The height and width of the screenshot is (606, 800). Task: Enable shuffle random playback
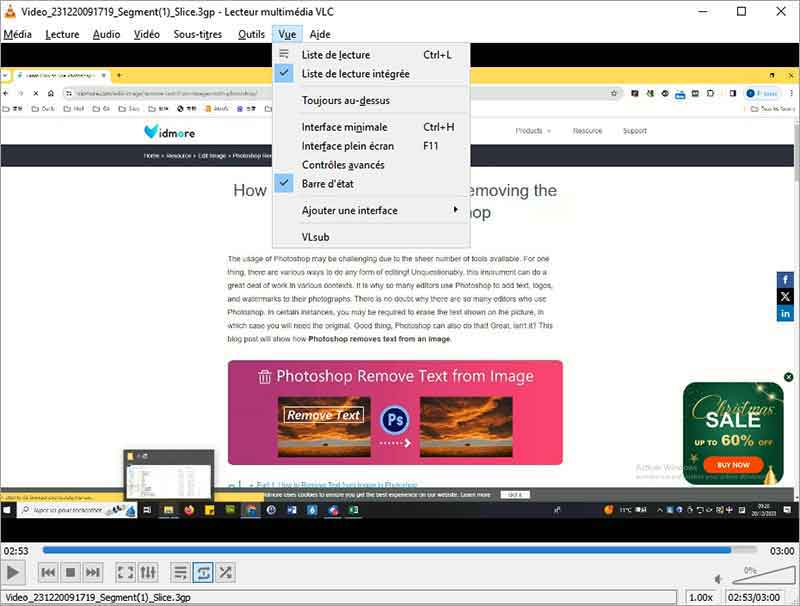tap(226, 572)
